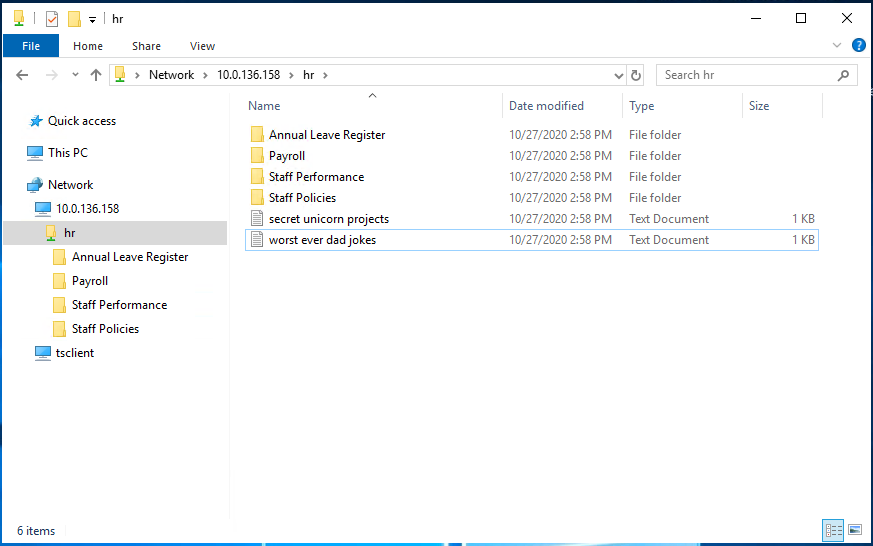873x546 pixels.
Task: Click hr share icon in title bar
Action: tap(19, 19)
